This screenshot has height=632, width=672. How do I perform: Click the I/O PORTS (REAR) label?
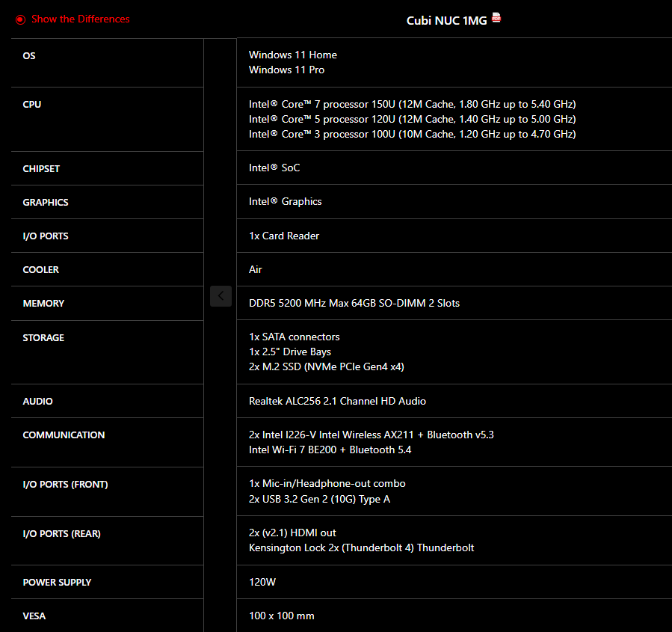[x=62, y=534]
